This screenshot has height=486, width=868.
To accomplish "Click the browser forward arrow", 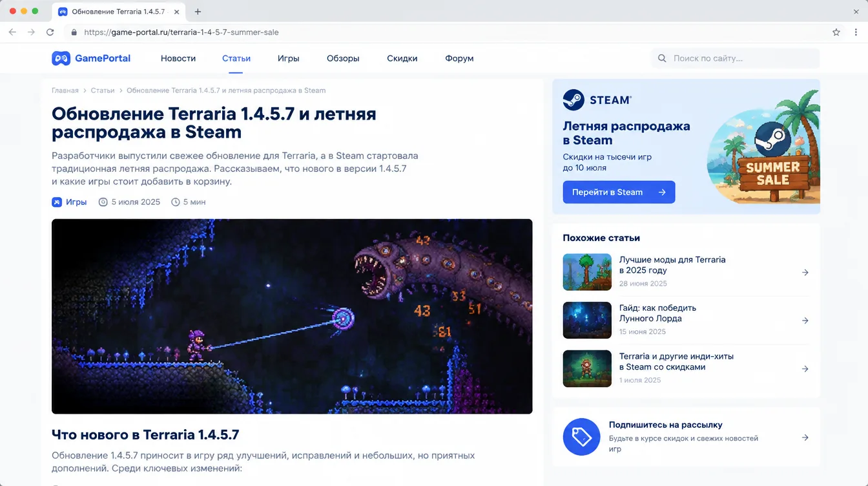I will click(x=31, y=32).
